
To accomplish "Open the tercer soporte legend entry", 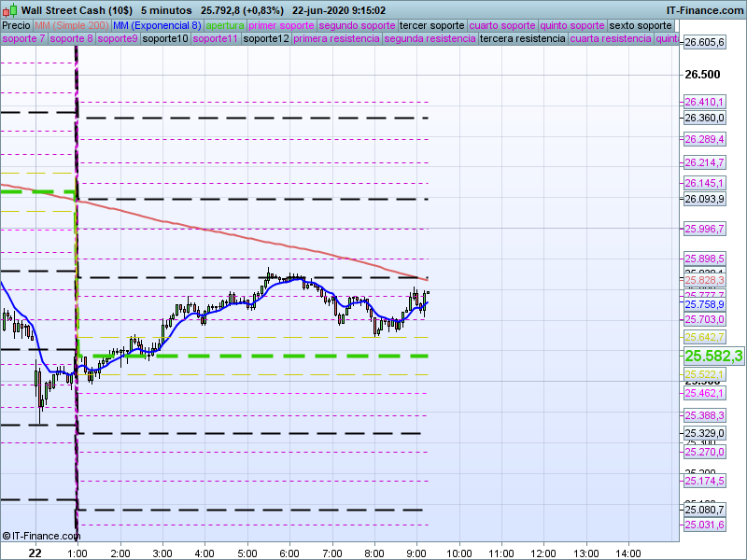I will tap(430, 25).
